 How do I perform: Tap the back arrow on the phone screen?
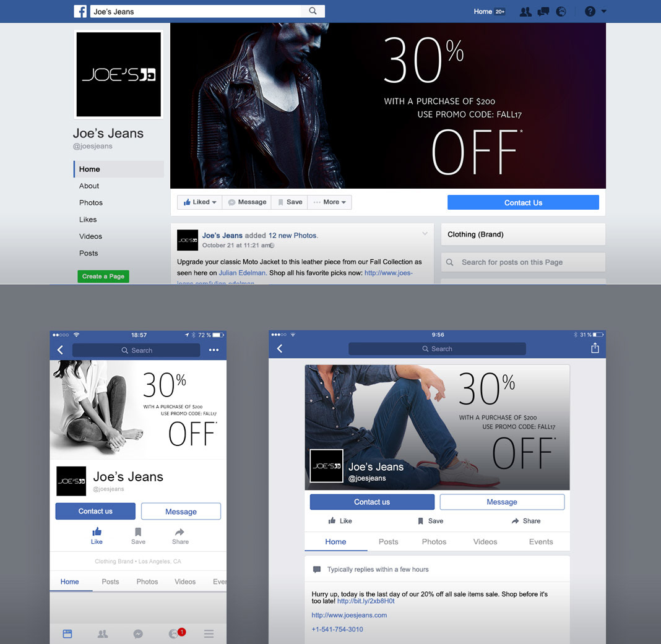tap(60, 350)
